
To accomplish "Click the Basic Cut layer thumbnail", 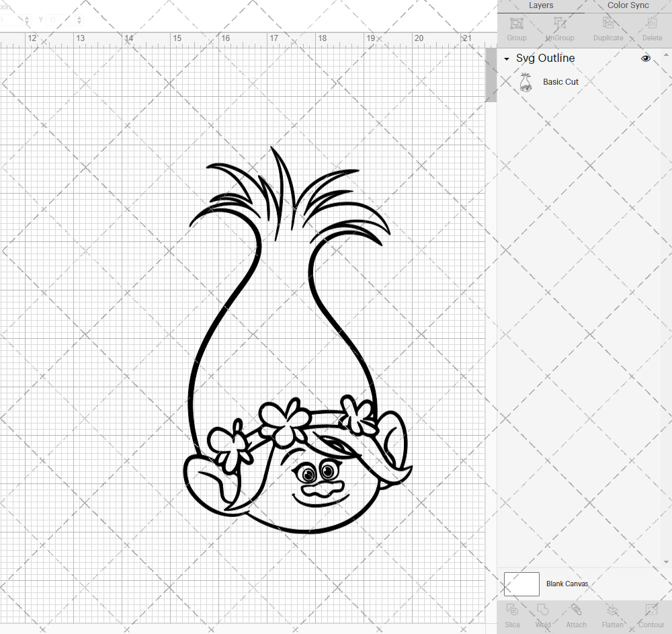I will click(x=526, y=83).
